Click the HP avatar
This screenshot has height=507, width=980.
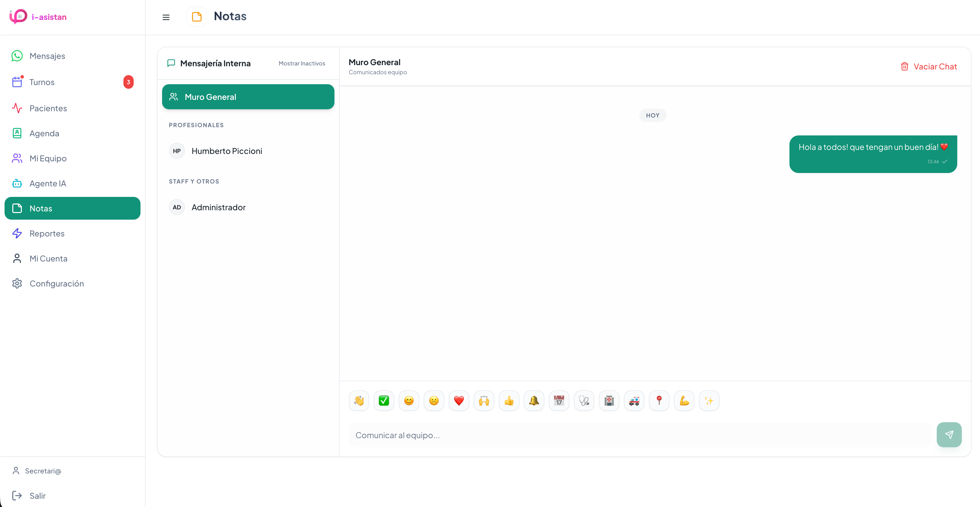(177, 151)
